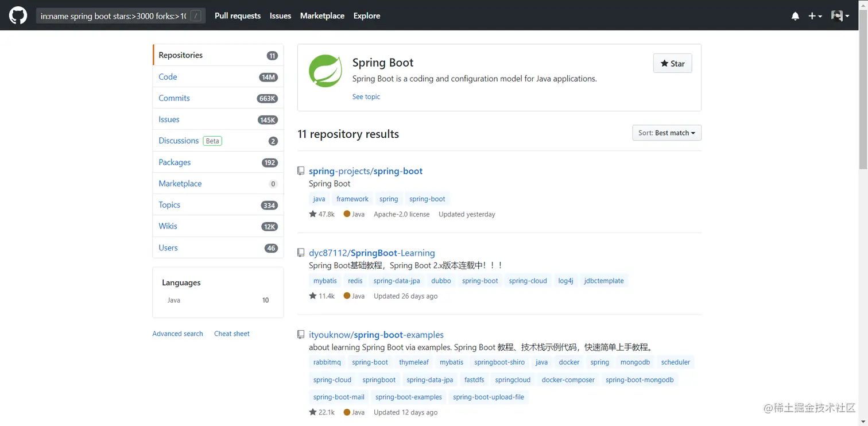Click the repo icon beside ityouknow/spring-boot-examples
Screen dimensions: 868x426
click(301, 334)
